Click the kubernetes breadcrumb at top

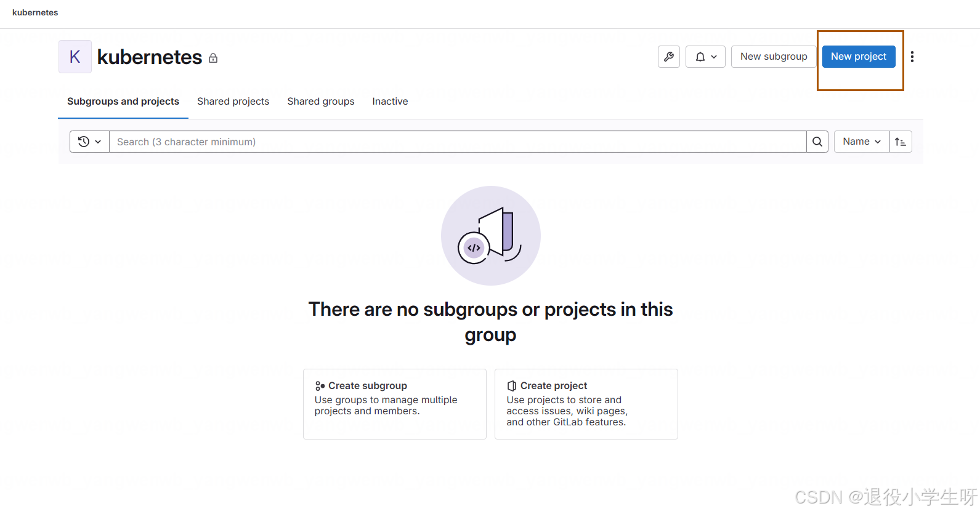pyautogui.click(x=35, y=12)
